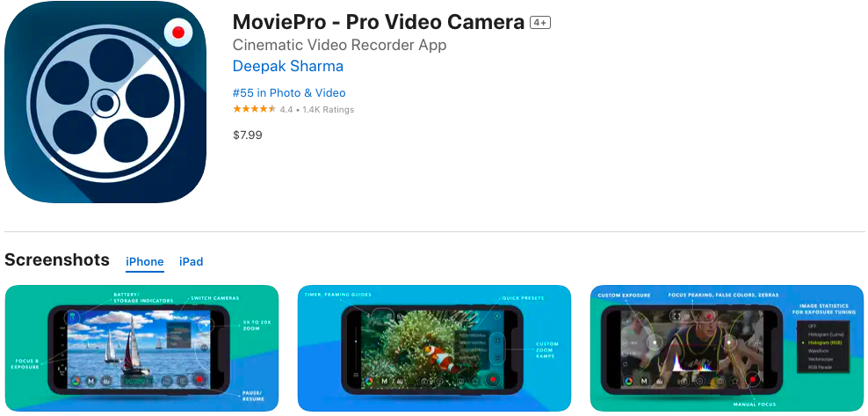Click the MoviePro film reel app icon

pos(105,102)
